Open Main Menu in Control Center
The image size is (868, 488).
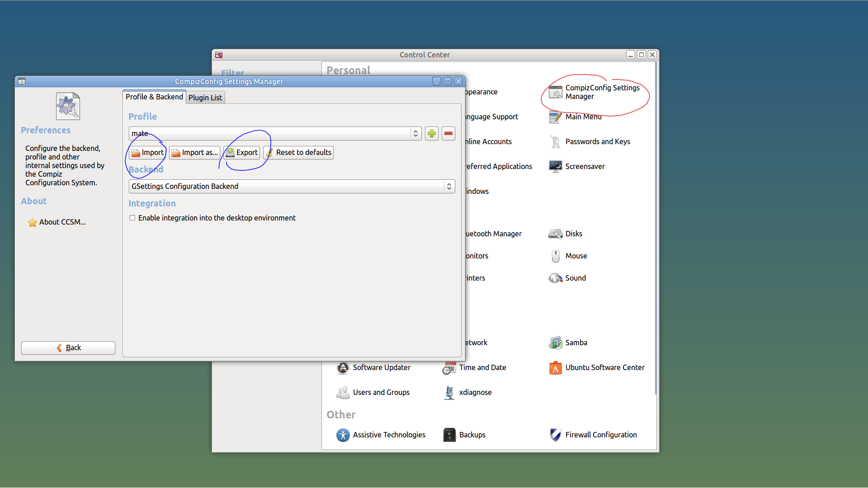point(575,117)
